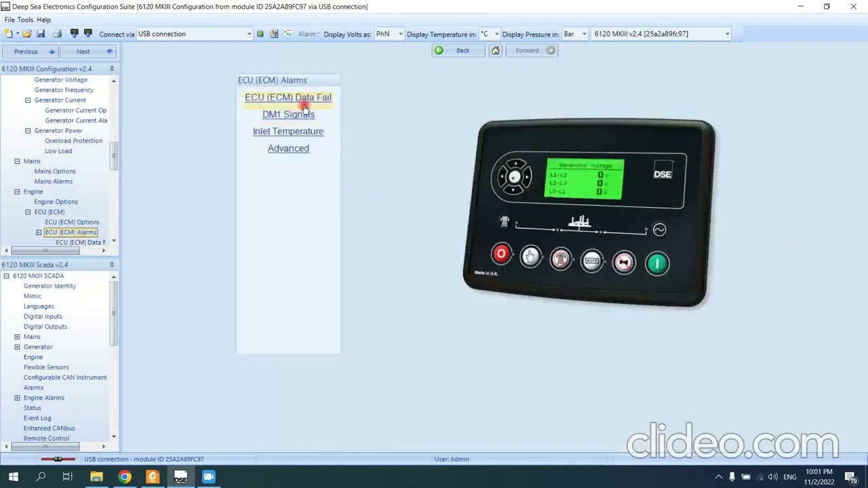
Task: Click the green connect icon in the toolbar
Action: click(x=260, y=34)
